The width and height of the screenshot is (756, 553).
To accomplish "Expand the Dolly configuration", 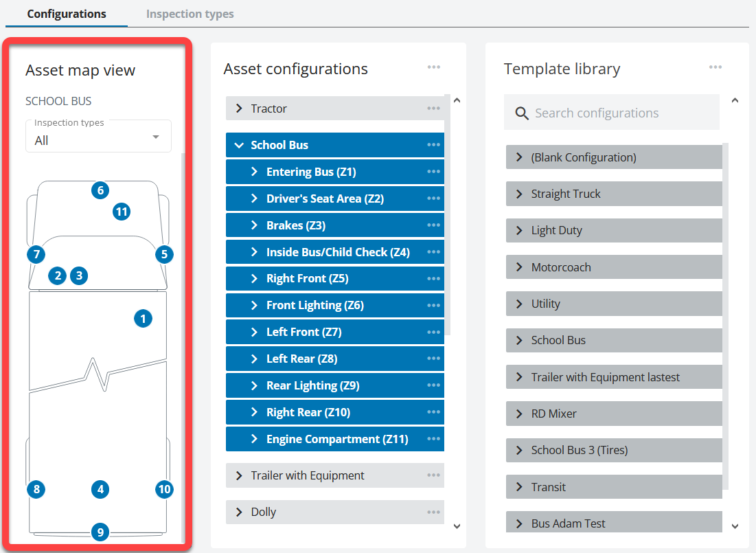I will point(239,512).
